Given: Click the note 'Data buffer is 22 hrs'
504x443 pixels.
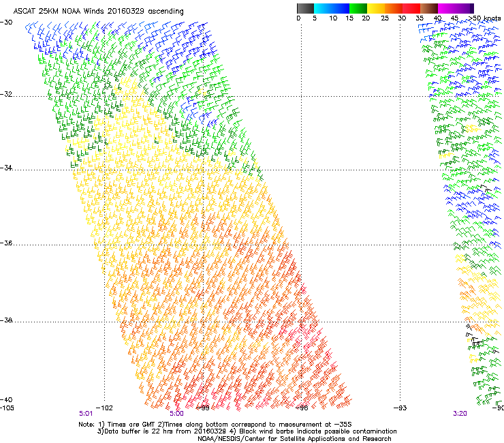Looking at the screenshot, I should tap(140, 431).
